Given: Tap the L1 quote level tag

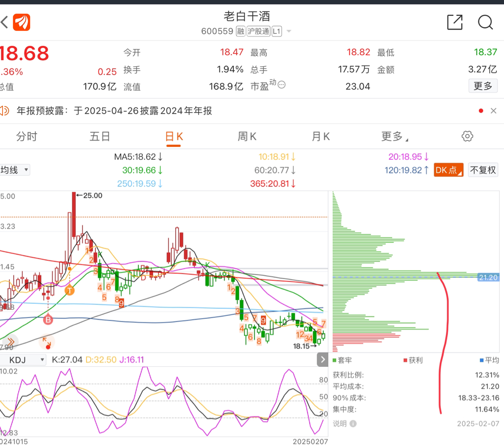Looking at the screenshot, I should [277, 31].
